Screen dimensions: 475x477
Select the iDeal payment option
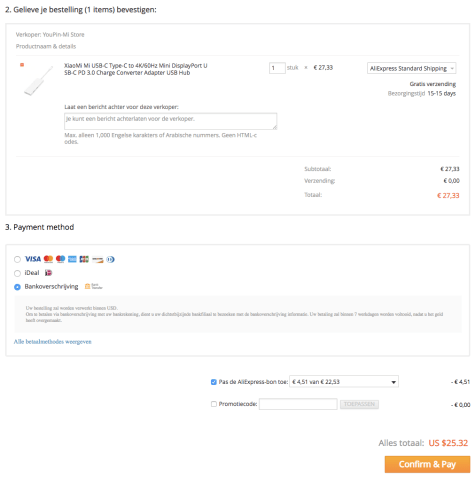17,273
